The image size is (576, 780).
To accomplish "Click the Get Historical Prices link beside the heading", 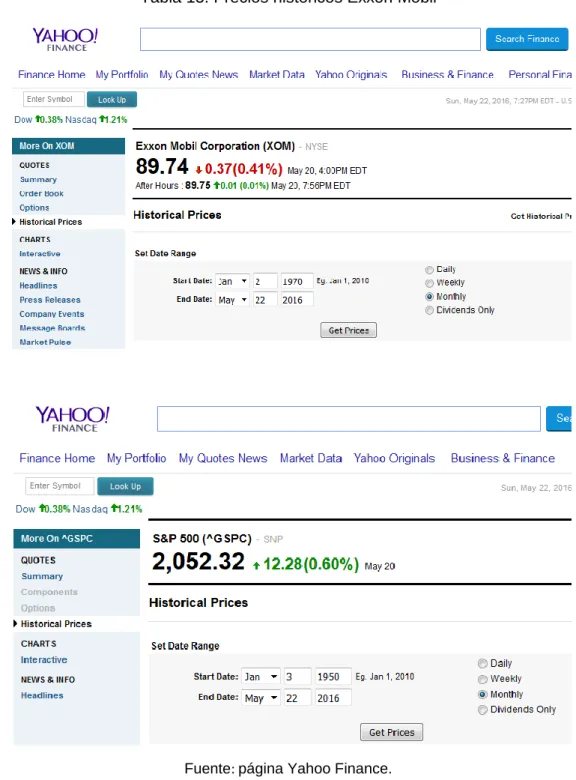I will [x=541, y=216].
